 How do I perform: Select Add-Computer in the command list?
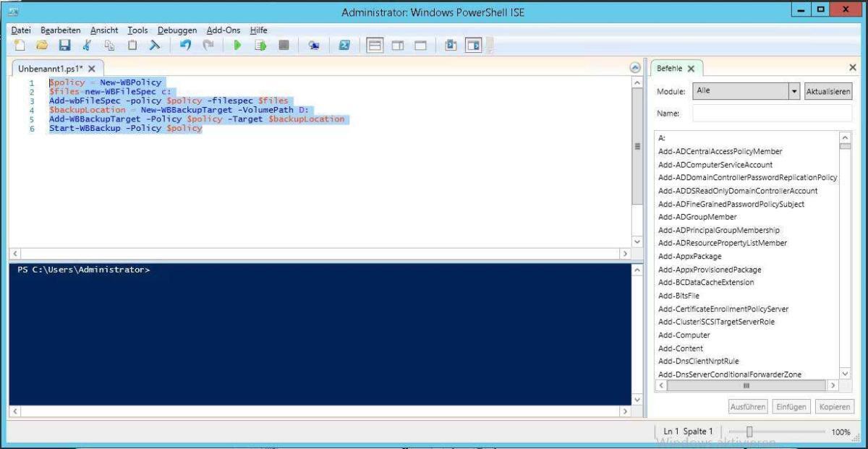tap(684, 335)
